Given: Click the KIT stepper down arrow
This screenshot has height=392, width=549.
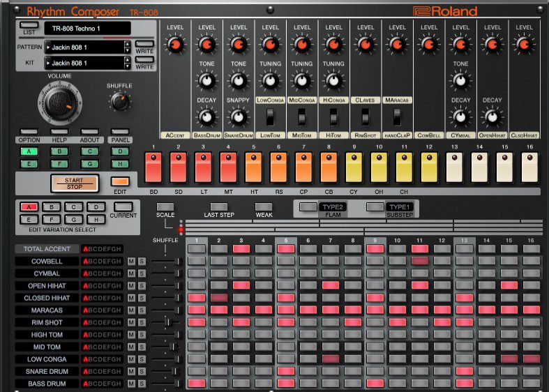Looking at the screenshot, I should click(128, 66).
